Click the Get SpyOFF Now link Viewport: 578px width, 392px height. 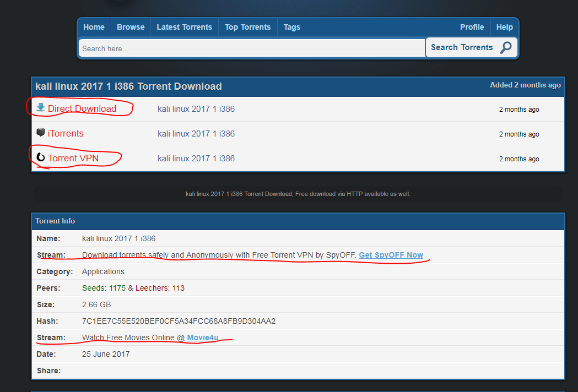tap(391, 255)
